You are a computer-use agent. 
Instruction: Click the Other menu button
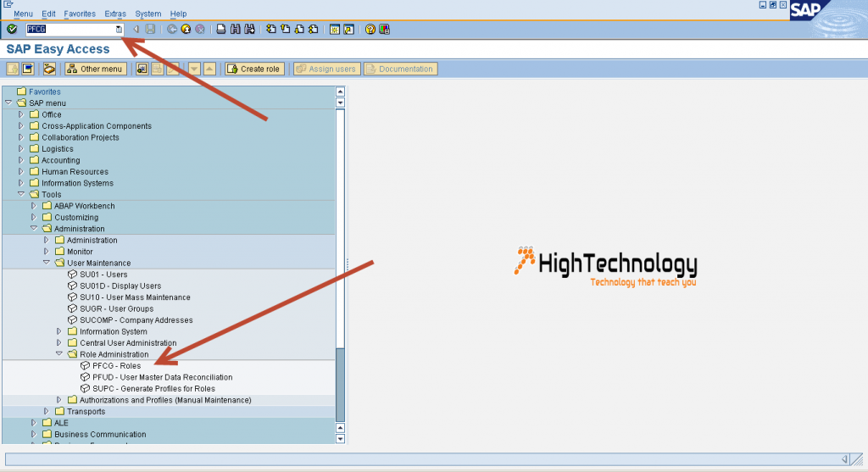coord(96,69)
